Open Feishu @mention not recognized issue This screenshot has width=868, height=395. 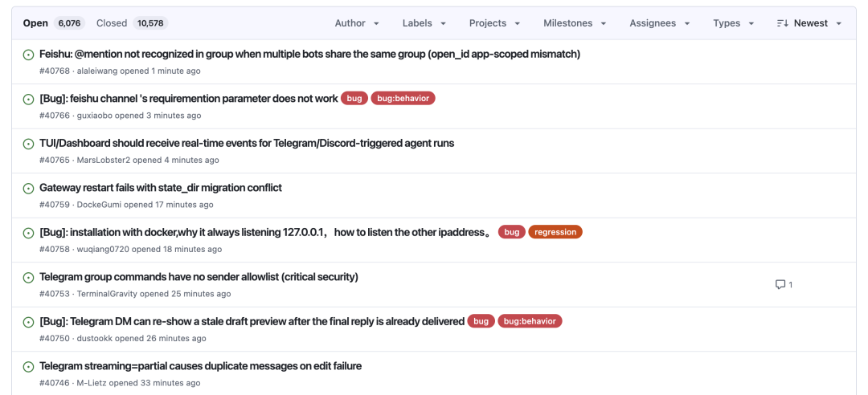[309, 55]
